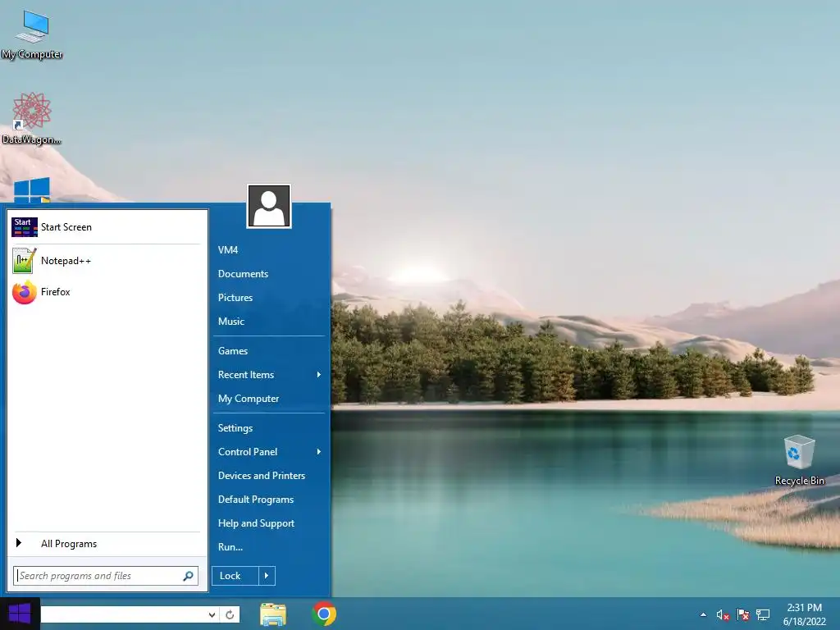This screenshot has width=840, height=630.
Task: Open the Start Screen icon in menu
Action: click(x=25, y=227)
